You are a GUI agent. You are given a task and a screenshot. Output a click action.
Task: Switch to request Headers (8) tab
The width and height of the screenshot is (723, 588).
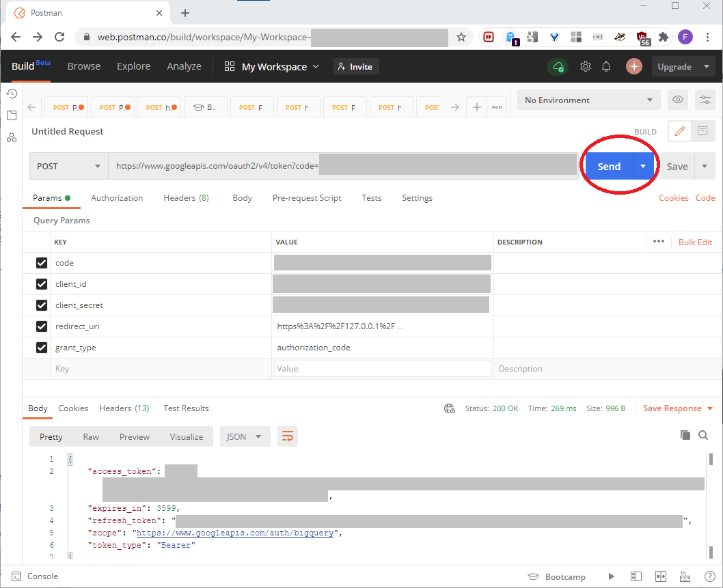(187, 197)
